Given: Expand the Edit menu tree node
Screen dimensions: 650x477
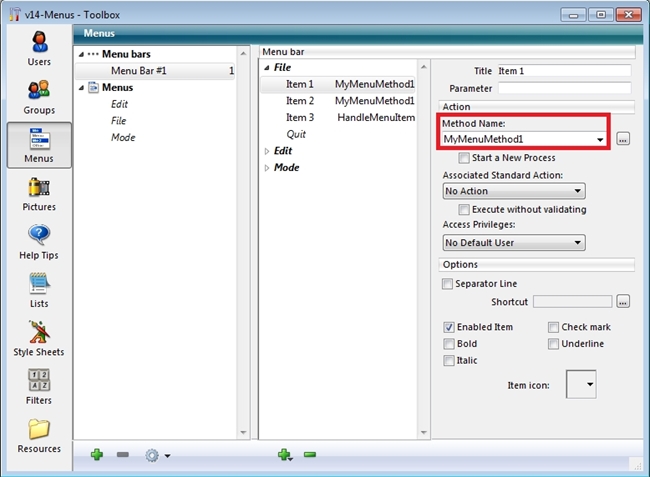Looking at the screenshot, I should (267, 151).
